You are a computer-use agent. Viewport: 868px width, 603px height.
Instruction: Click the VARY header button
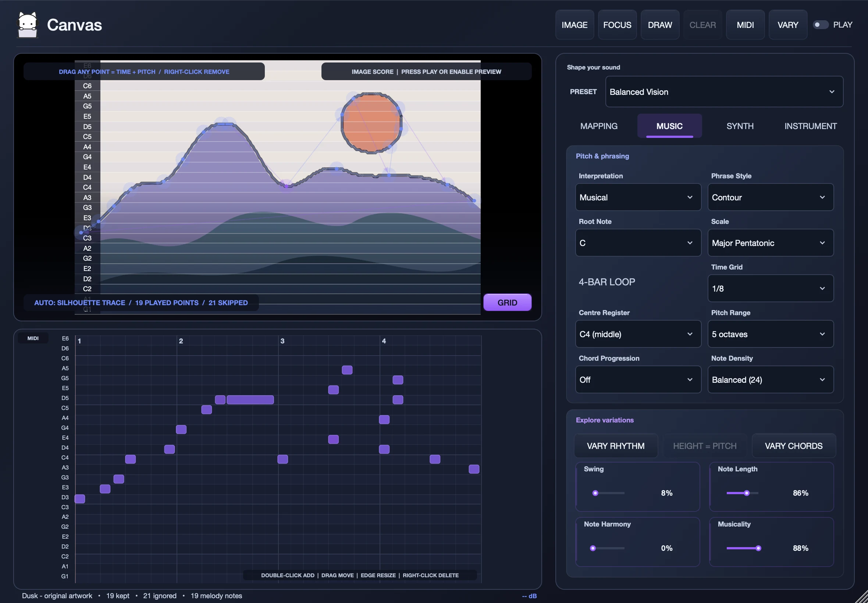click(x=788, y=25)
